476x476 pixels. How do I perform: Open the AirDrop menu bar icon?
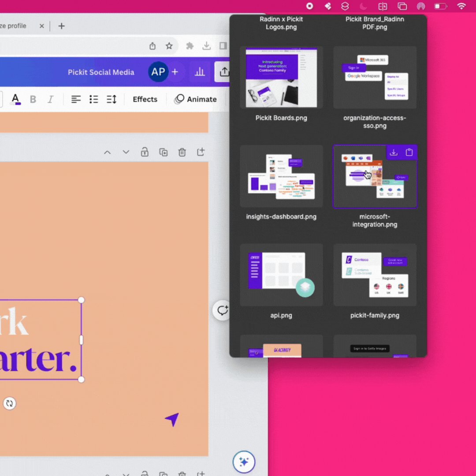[421, 6]
